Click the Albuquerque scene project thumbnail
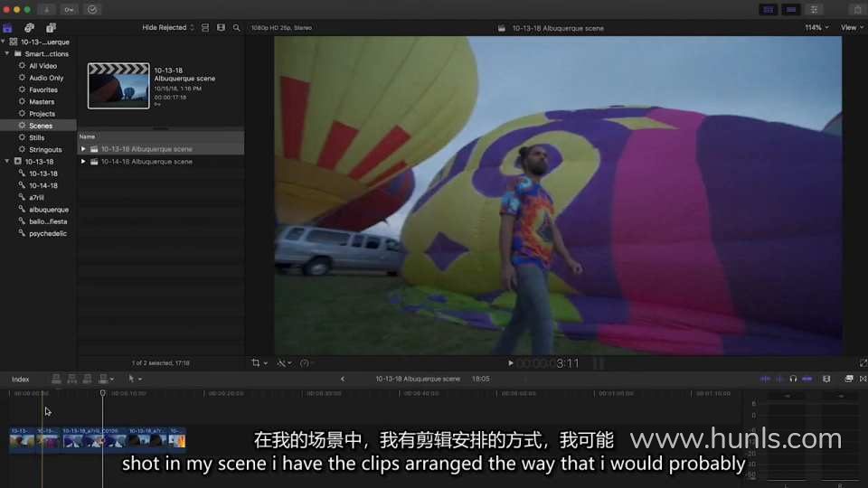Screen dimensions: 868x488 (118, 86)
